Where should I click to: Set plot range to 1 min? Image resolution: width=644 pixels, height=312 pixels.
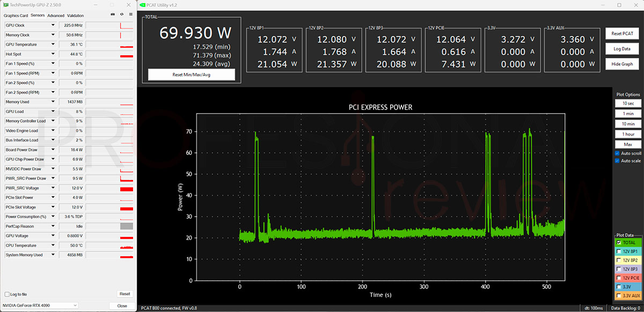coord(628,114)
